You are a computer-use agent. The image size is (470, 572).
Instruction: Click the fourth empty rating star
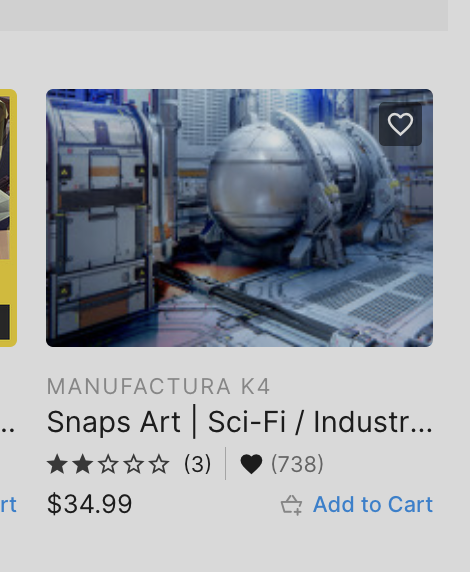[x=134, y=464]
